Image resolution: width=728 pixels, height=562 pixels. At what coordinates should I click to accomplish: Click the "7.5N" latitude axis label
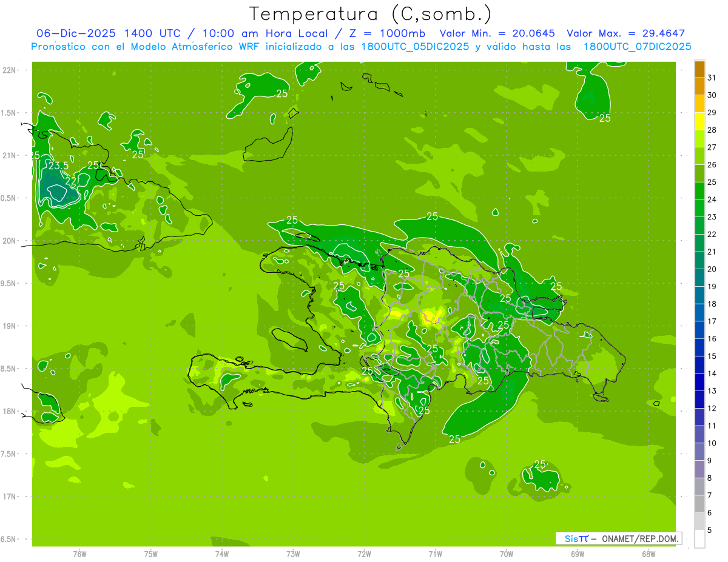point(9,454)
